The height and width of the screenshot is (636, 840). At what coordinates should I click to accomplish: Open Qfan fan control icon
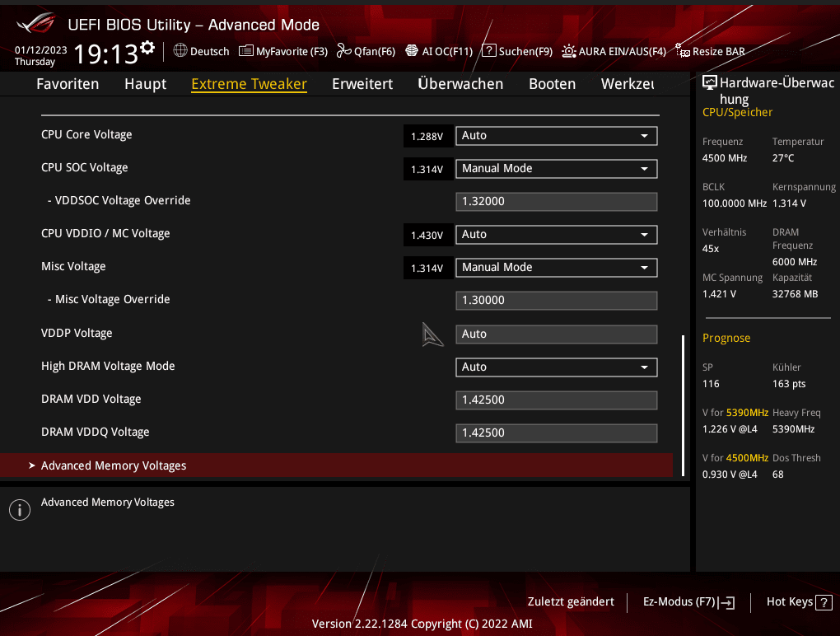click(343, 51)
